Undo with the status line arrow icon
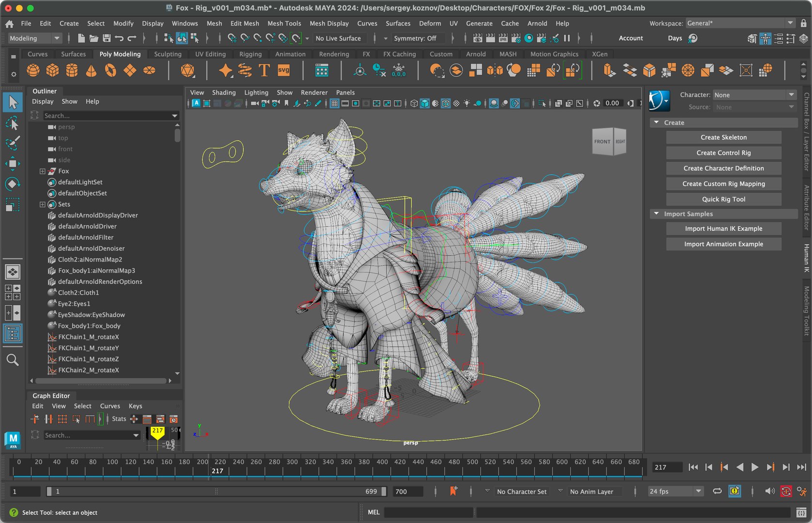The height and width of the screenshot is (523, 812). (x=119, y=38)
